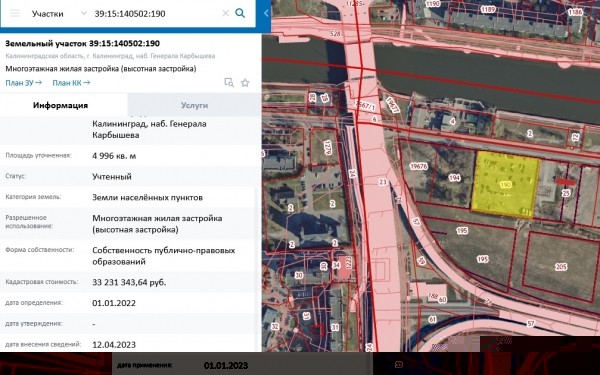
Task: Click the date 01.01.2023
Action: [226, 365]
